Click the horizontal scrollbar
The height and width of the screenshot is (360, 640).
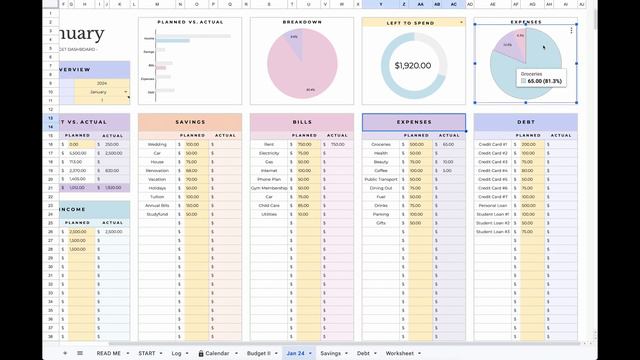pyautogui.click(x=343, y=344)
